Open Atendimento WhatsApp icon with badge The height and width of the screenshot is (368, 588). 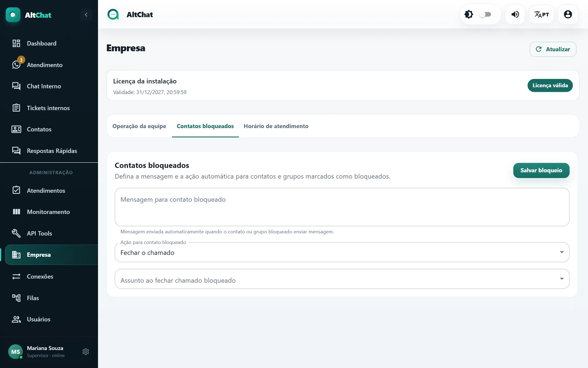(x=16, y=65)
